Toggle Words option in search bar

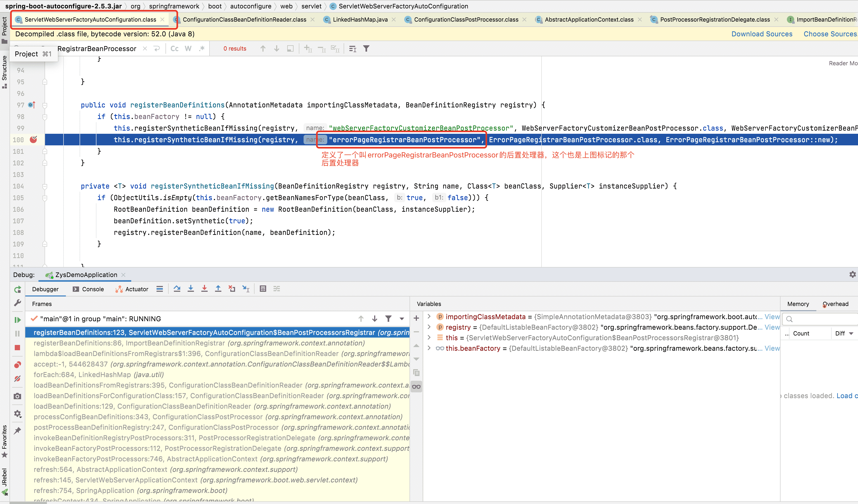[x=188, y=49]
